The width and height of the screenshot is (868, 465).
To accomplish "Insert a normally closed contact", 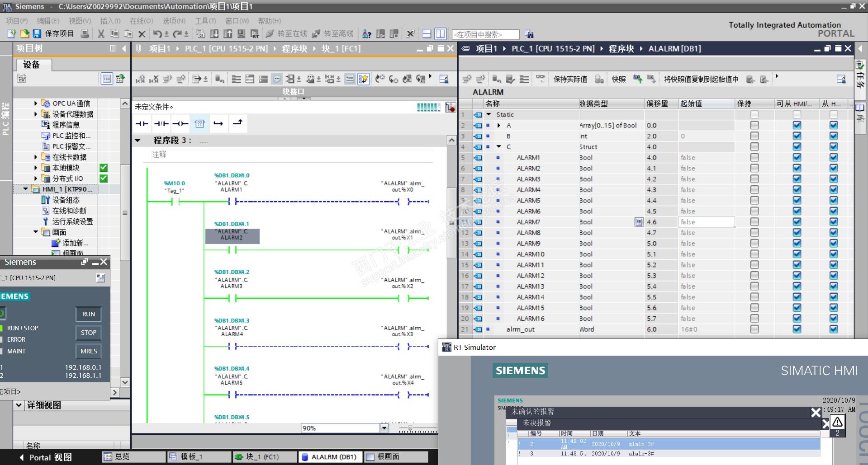I will click(161, 123).
